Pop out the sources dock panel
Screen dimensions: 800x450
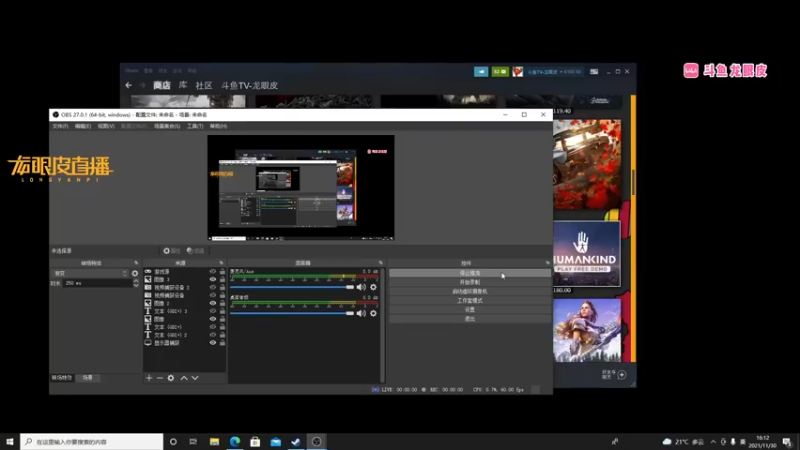pyautogui.click(x=221, y=263)
